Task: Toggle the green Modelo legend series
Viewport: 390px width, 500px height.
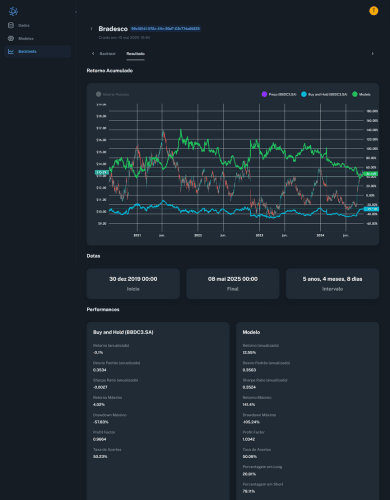Action: click(361, 94)
